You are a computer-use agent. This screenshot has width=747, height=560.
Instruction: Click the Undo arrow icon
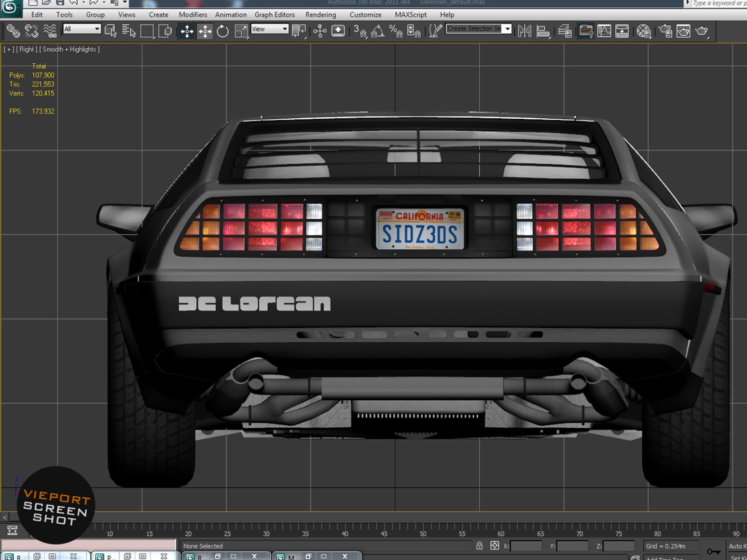click(74, 3)
